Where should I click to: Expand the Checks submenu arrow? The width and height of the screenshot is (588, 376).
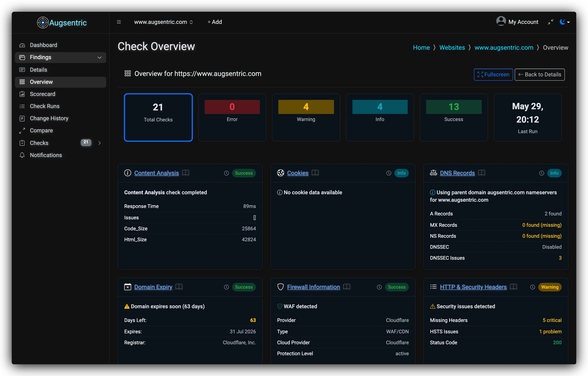click(99, 143)
